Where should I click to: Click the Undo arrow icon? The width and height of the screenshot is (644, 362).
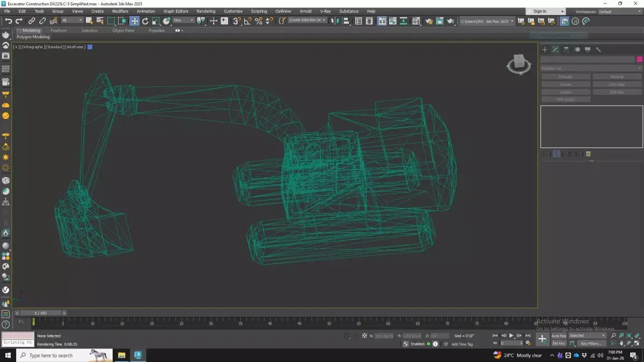click(8, 21)
